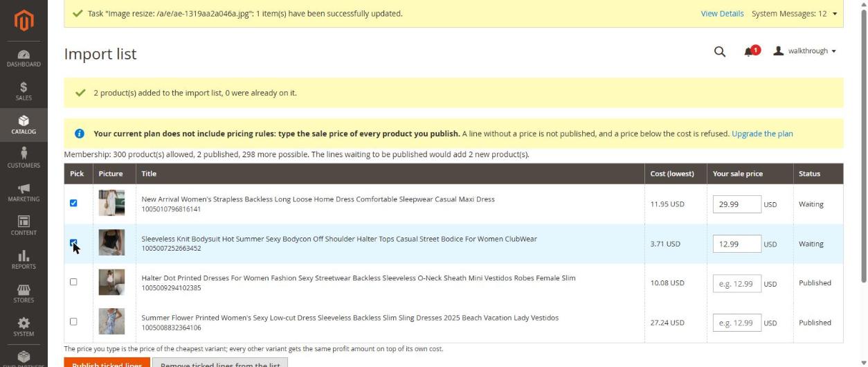Click sale price field for Summer Flower dress
868x367 pixels.
pos(736,323)
